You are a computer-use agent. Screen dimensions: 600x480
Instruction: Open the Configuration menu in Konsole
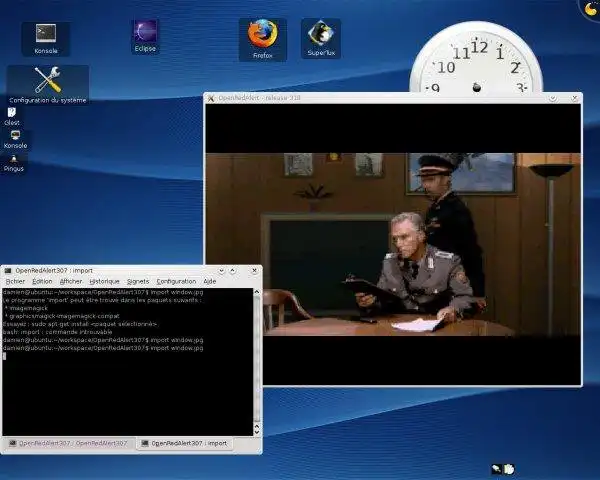(x=176, y=281)
